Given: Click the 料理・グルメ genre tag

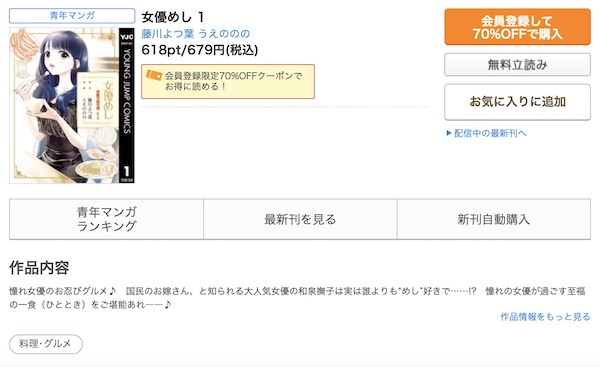Looking at the screenshot, I should click(46, 344).
